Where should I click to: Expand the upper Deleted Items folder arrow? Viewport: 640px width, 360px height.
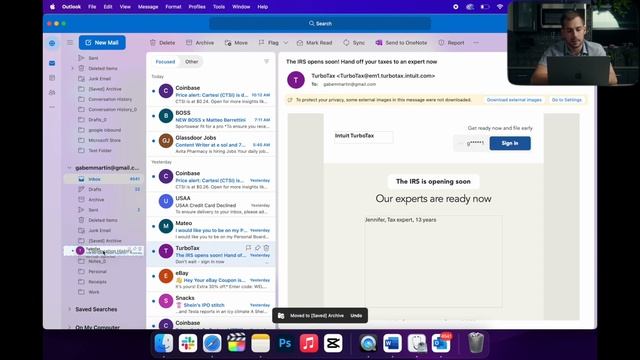pyautogui.click(x=73, y=68)
